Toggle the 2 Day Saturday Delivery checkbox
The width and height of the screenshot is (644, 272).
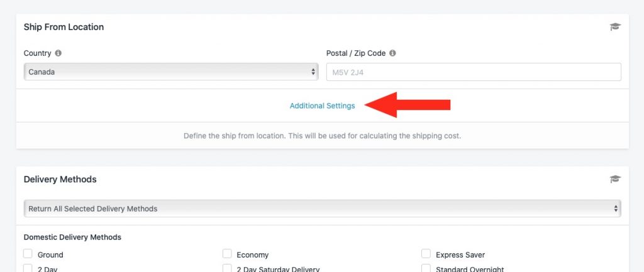[x=227, y=268]
